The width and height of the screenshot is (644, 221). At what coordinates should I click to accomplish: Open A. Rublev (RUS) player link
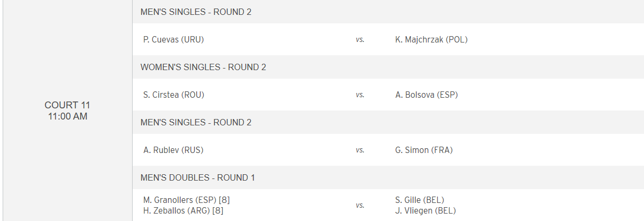173,150
